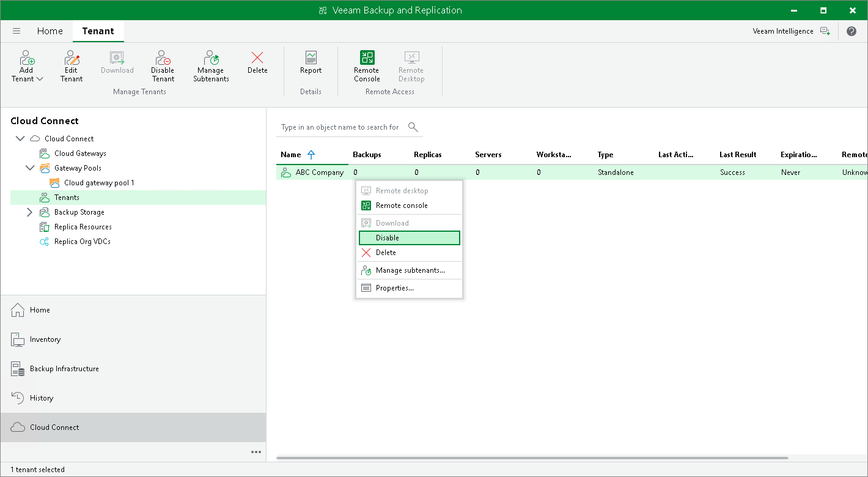Choose Remote console from the context menu
Viewport: 868px width, 477px height.
[409, 205]
